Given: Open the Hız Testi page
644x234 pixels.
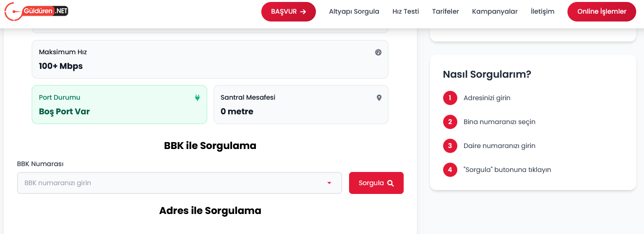Looking at the screenshot, I should (406, 12).
